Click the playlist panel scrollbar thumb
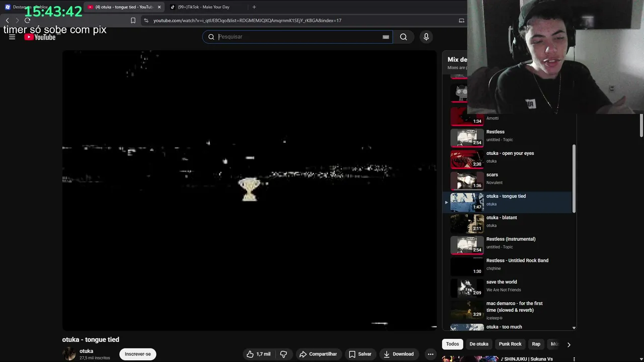This screenshot has height=362, width=644. [x=574, y=178]
